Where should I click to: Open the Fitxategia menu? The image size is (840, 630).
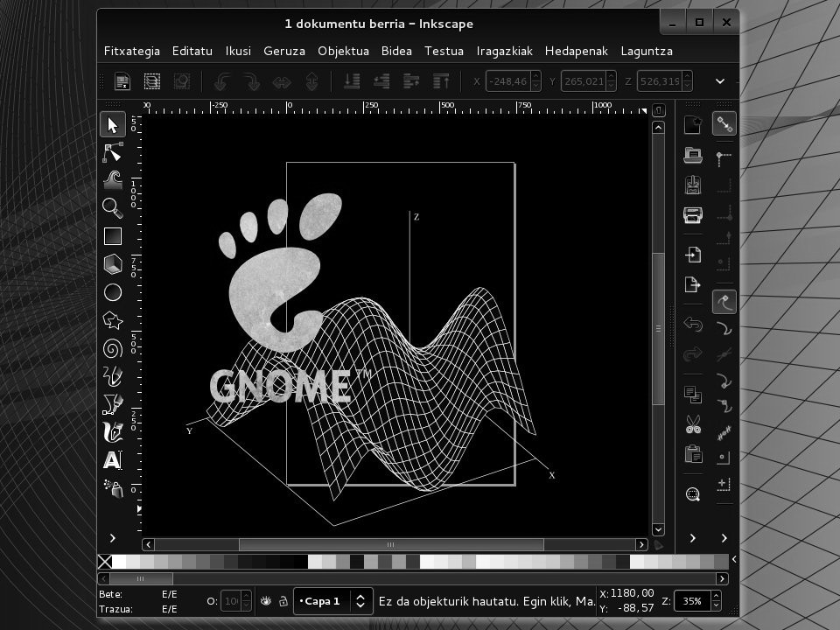132,51
